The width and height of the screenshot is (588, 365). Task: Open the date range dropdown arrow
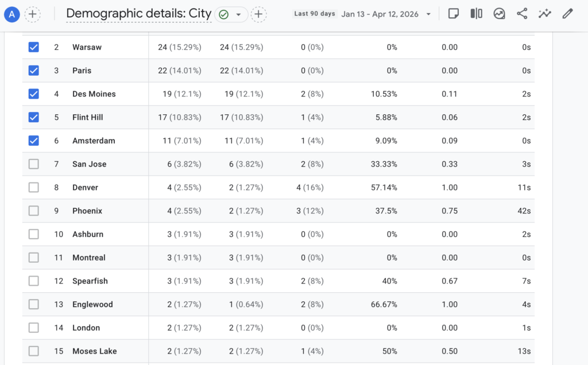point(428,14)
